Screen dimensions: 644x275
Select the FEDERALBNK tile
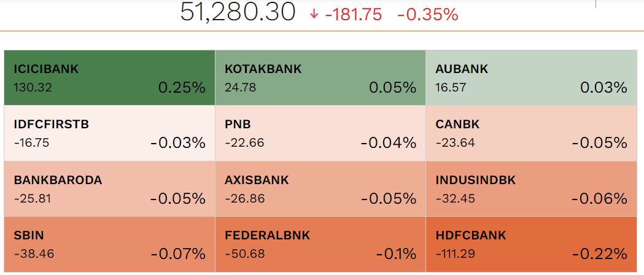tap(320, 244)
